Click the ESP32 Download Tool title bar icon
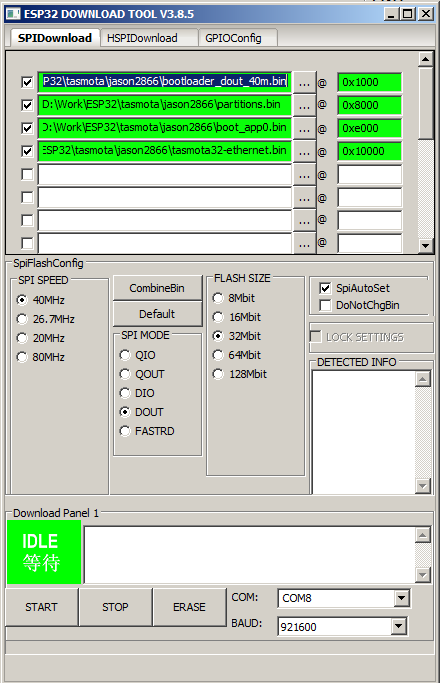This screenshot has height=683, width=440. [13, 14]
